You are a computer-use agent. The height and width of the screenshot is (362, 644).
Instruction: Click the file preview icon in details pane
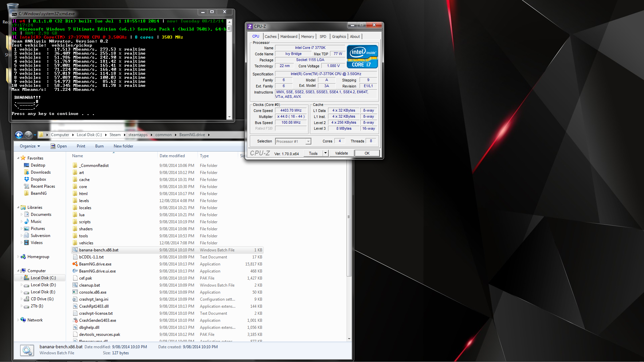coord(27,350)
